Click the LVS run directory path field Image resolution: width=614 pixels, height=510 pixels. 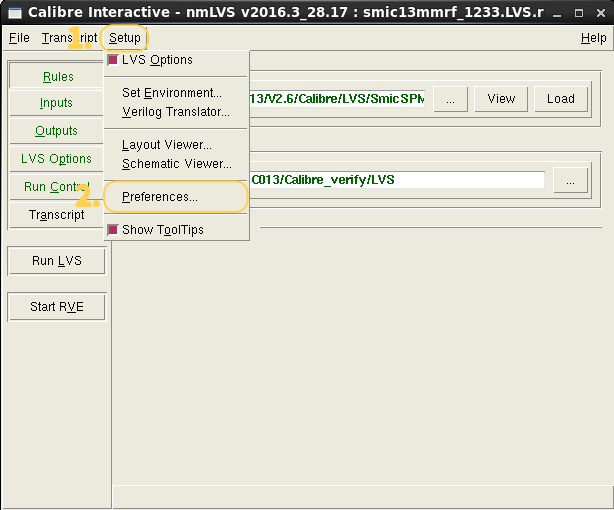click(396, 180)
